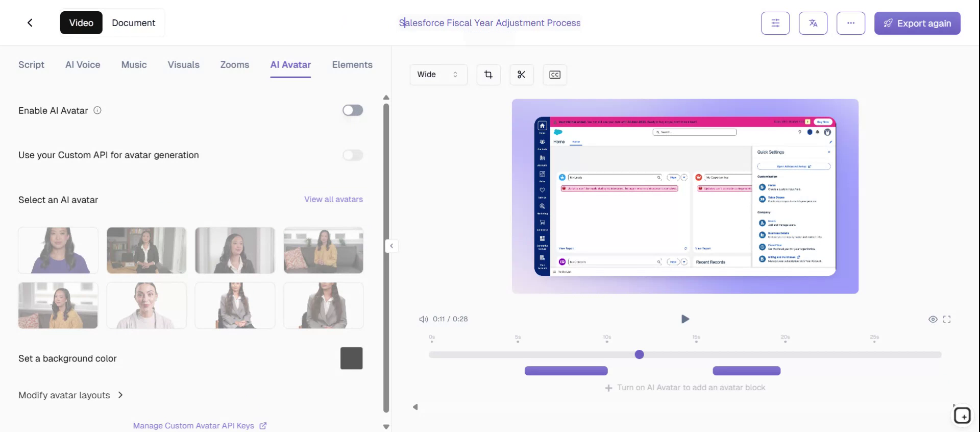Play the video preview
Viewport: 980px width, 432px height.
[685, 319]
